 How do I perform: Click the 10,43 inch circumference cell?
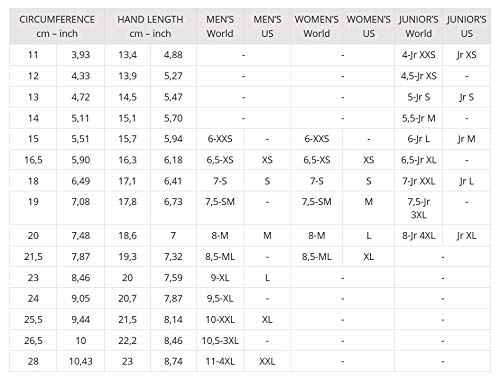[81, 362]
